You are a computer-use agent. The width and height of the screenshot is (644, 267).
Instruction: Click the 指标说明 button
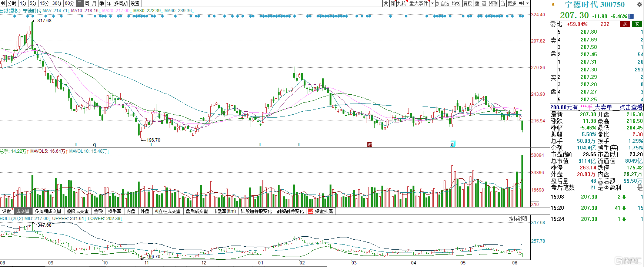pos(518,219)
